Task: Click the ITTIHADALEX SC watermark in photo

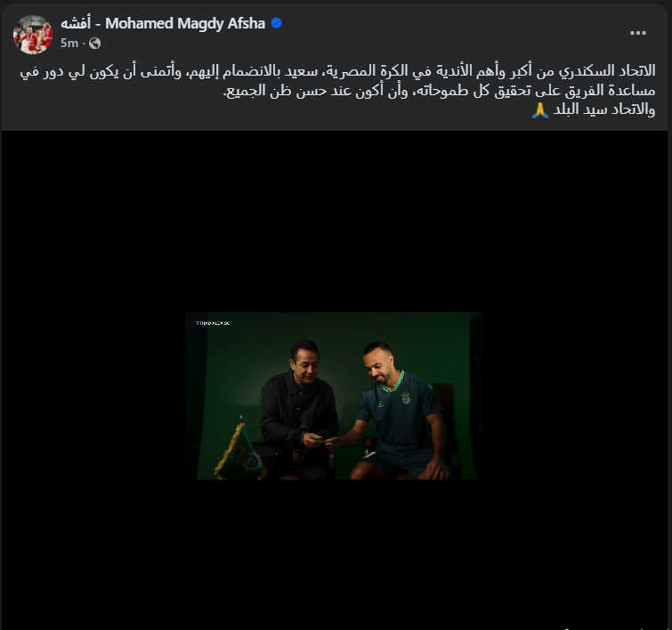Action: (213, 323)
